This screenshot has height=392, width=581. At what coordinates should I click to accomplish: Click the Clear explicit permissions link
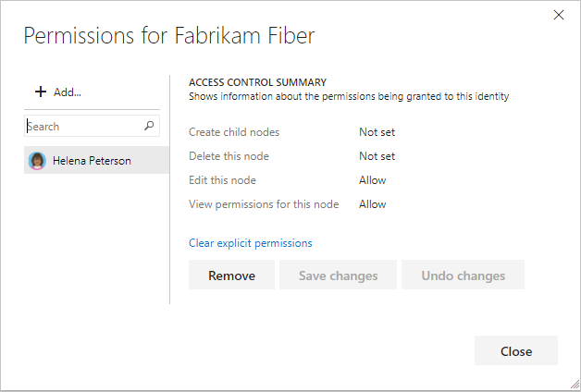click(250, 243)
